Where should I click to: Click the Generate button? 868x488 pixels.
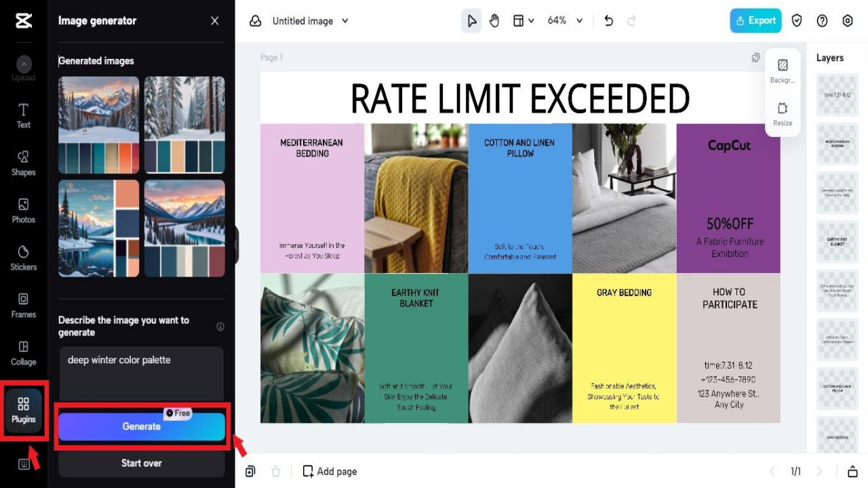click(x=142, y=426)
